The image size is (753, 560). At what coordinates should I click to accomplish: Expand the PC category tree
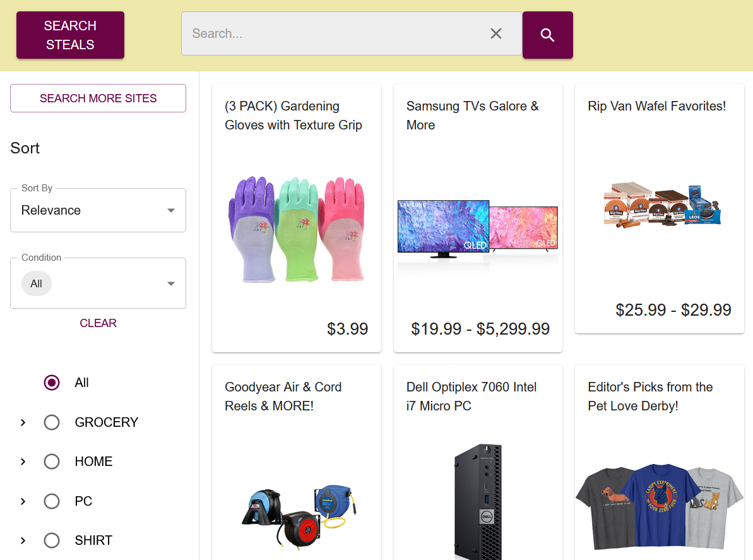[23, 501]
